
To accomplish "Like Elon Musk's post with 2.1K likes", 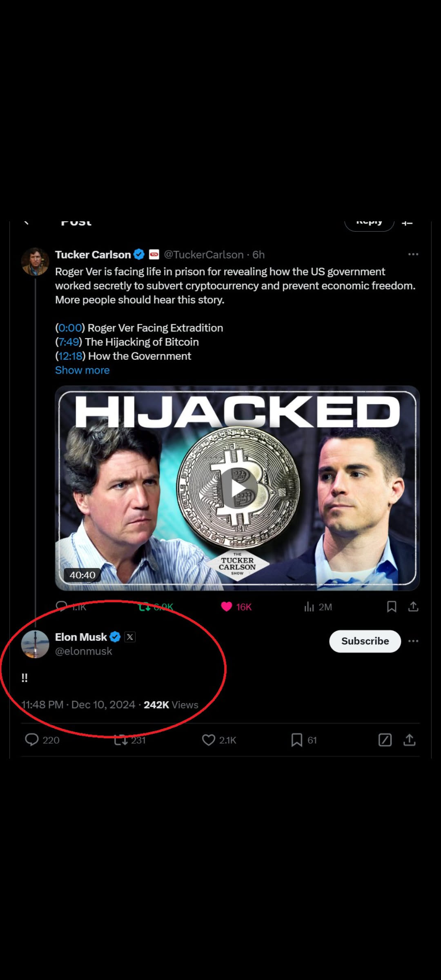I will [209, 740].
